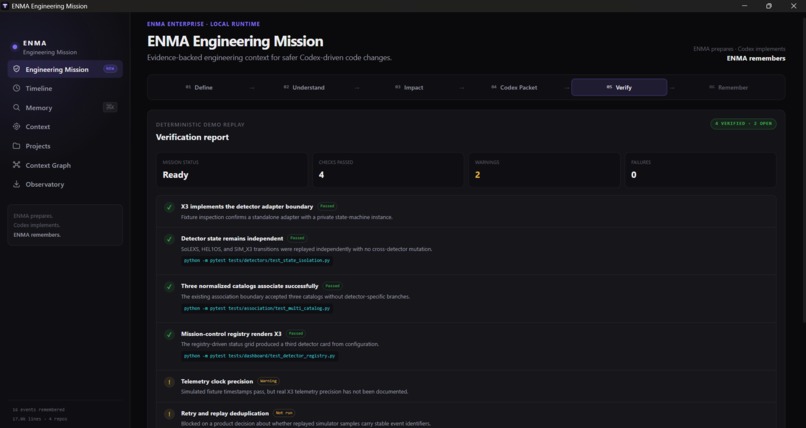Go to step 03 Impact
Screen dimensions: 806x428
[x=410, y=87]
